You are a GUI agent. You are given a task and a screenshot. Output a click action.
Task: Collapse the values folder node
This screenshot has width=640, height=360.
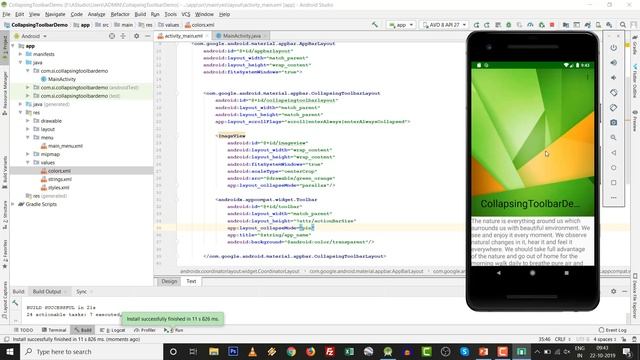click(x=28, y=162)
